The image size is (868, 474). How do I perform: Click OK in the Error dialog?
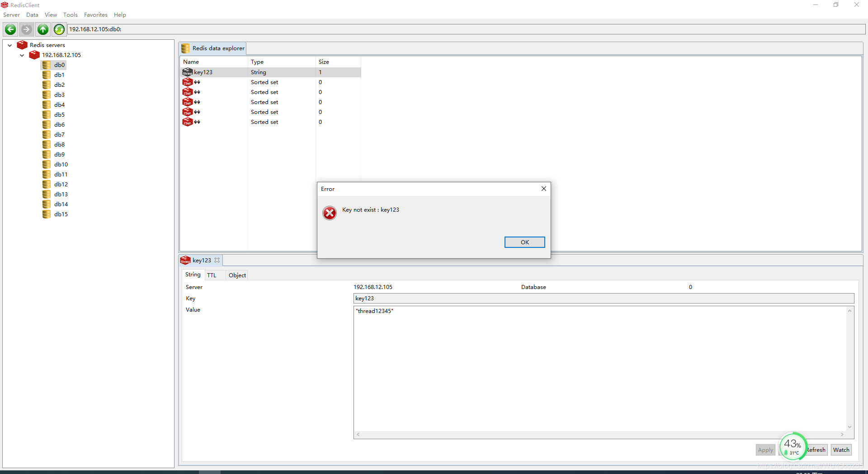click(524, 242)
